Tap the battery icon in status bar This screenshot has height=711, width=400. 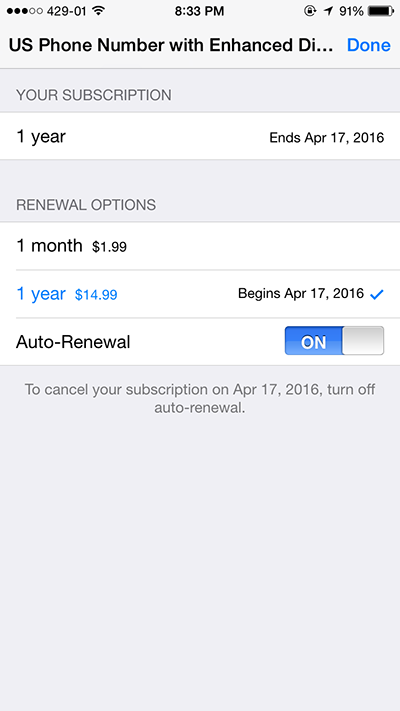point(381,11)
